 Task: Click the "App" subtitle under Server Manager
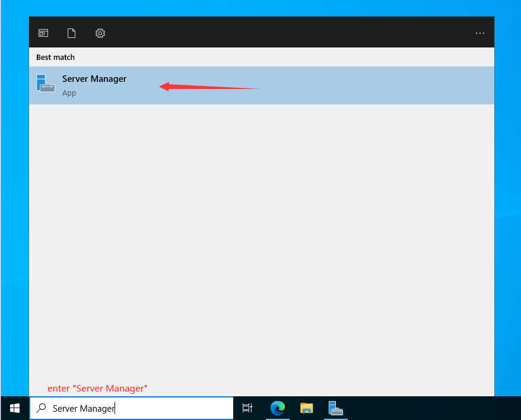69,93
